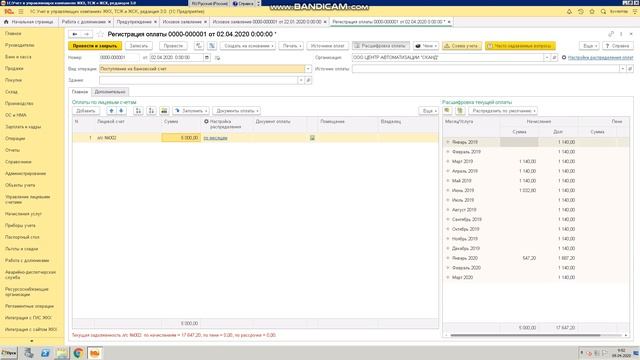Open the 'Организация' reference icon
Image resolution: width=640 pixels, height=360 pixels.
[x=554, y=58]
